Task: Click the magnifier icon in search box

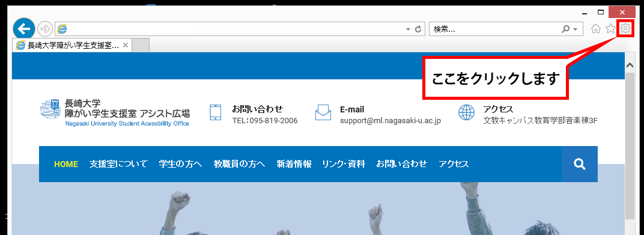Action: click(566, 29)
